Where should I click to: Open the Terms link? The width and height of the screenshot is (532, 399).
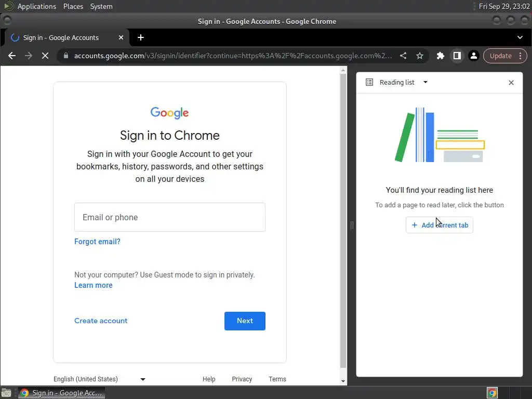[277, 379]
